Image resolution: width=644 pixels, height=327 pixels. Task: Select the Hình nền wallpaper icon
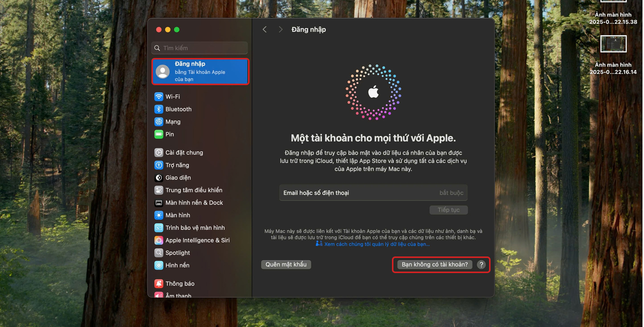[158, 265]
